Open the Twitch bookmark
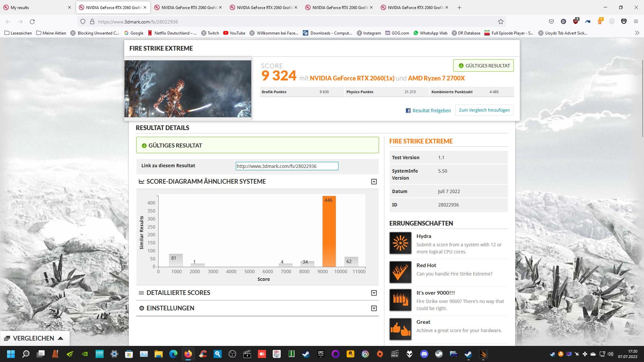This screenshot has height=362, width=644. [210, 33]
